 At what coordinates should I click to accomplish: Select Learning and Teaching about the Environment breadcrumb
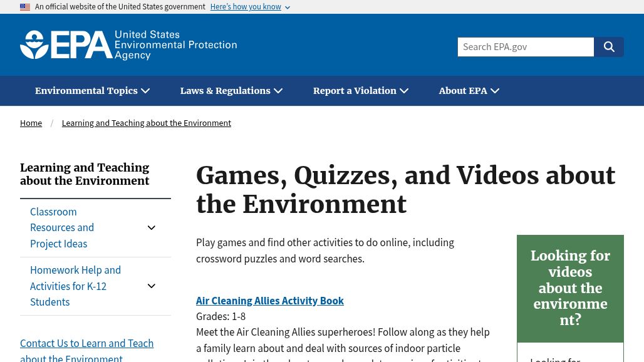146,123
